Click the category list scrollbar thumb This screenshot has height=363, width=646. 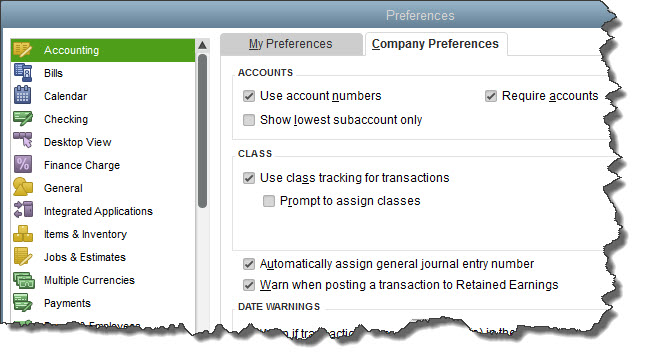tap(202, 131)
